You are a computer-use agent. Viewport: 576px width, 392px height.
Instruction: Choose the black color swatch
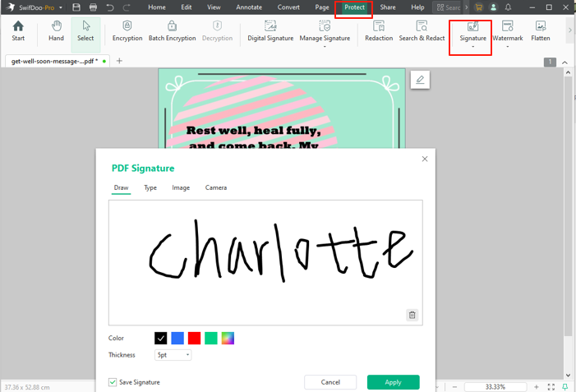[160, 338]
